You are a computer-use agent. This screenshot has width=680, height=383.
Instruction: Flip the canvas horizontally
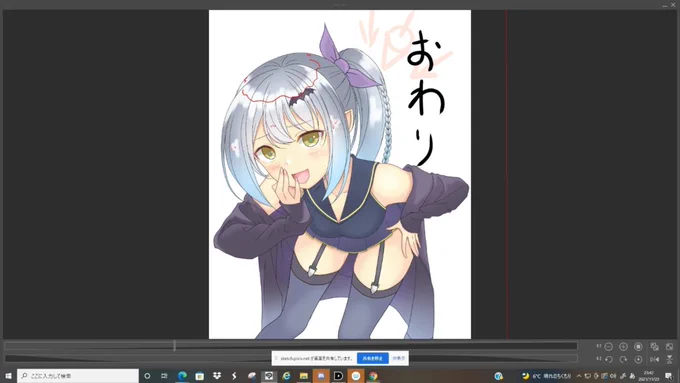pos(654,359)
